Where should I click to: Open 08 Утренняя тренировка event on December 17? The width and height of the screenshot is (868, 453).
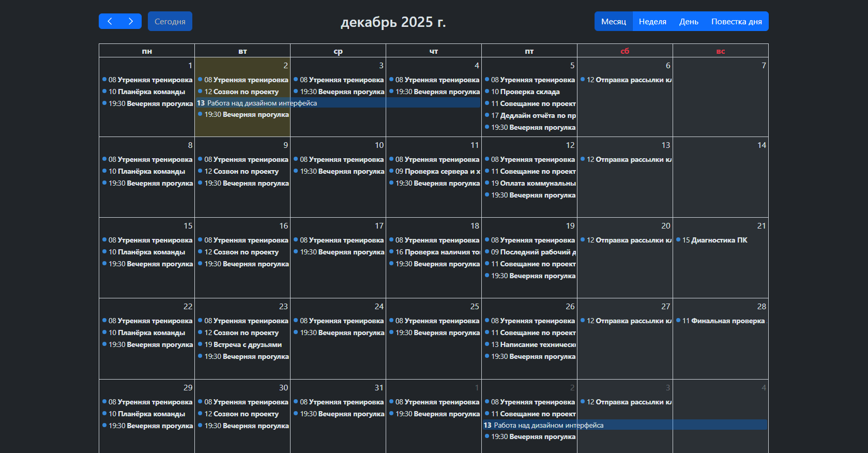tap(338, 240)
